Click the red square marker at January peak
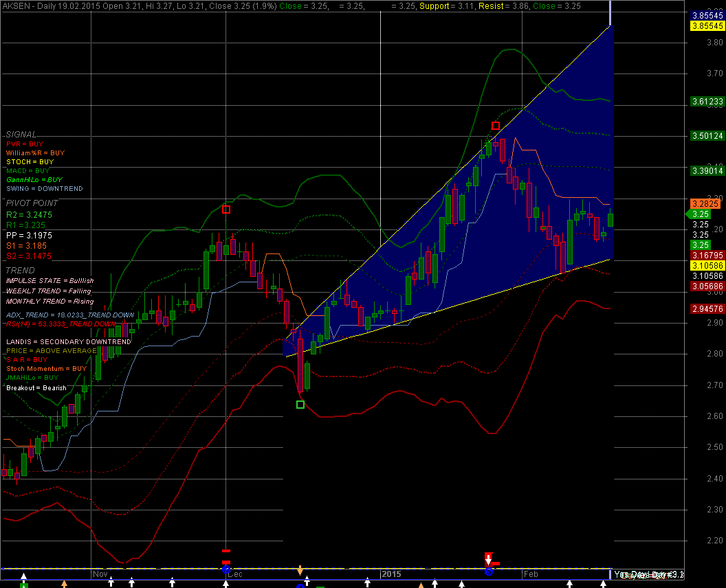 496,126
